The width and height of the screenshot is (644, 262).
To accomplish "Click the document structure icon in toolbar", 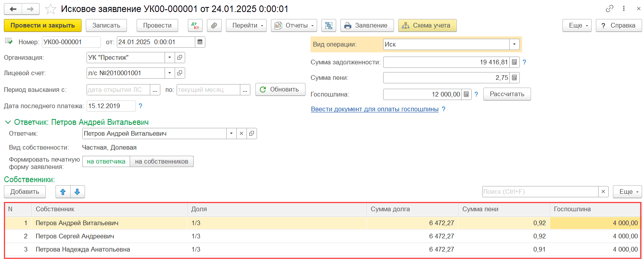I will (x=328, y=26).
